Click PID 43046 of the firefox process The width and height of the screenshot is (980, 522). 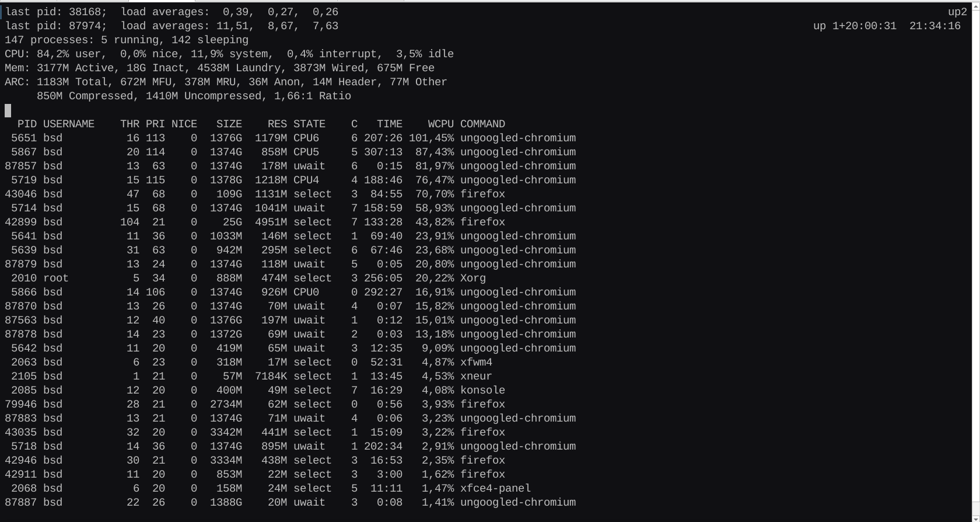point(20,194)
